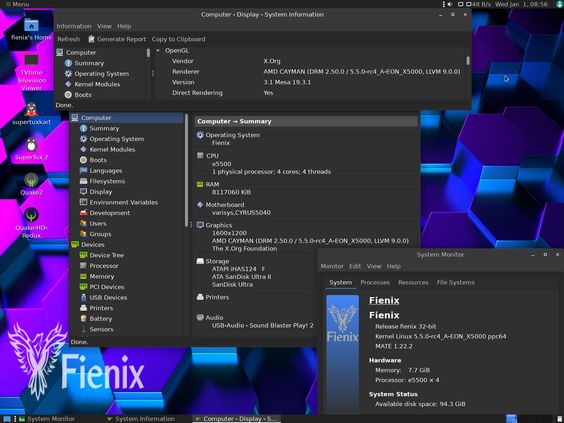Switch to System Information taskbar entry
The image size is (564, 423).
(141, 419)
